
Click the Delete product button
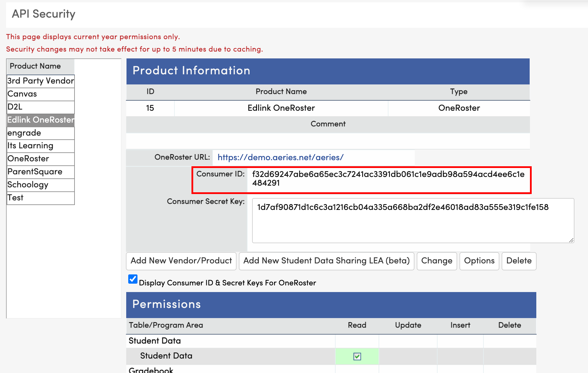coord(519,261)
